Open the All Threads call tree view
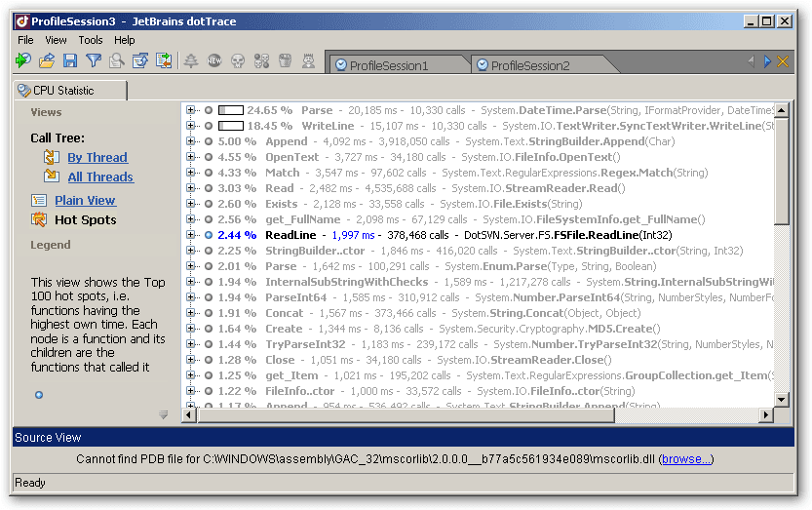Image resolution: width=812 pixels, height=510 pixels. click(100, 177)
